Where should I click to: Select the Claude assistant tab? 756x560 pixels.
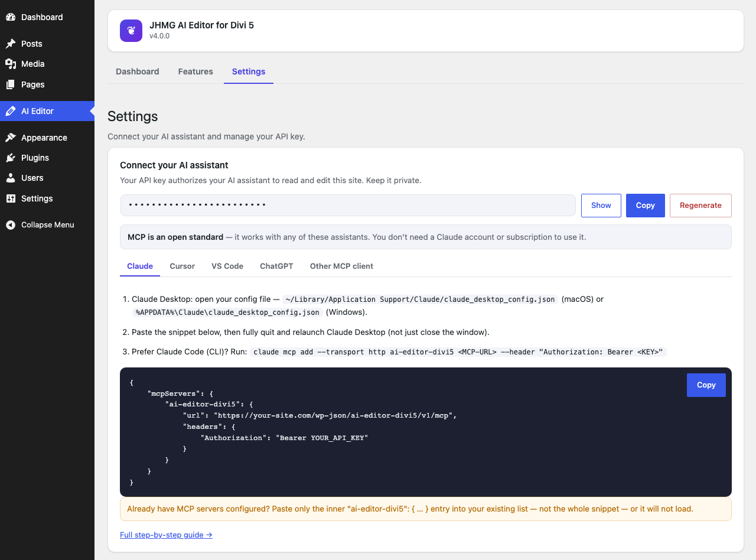[140, 266]
